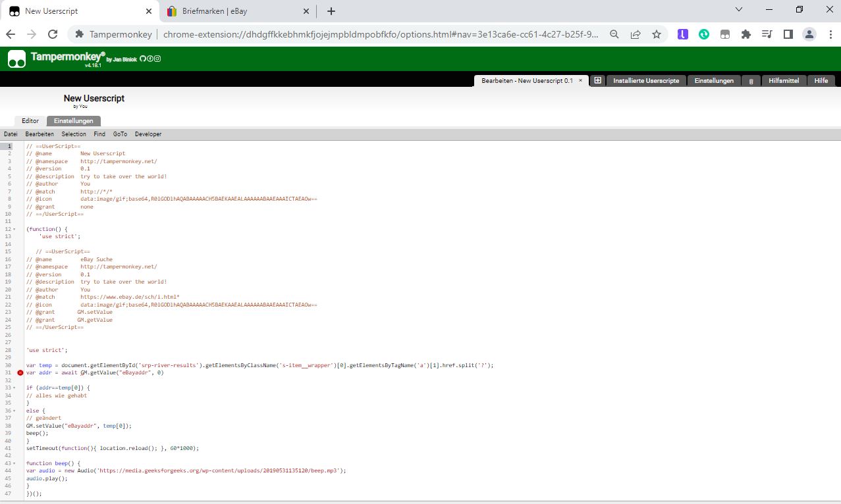841x504 pixels.
Task: Go back with browser back arrow
Action: pyautogui.click(x=11, y=34)
